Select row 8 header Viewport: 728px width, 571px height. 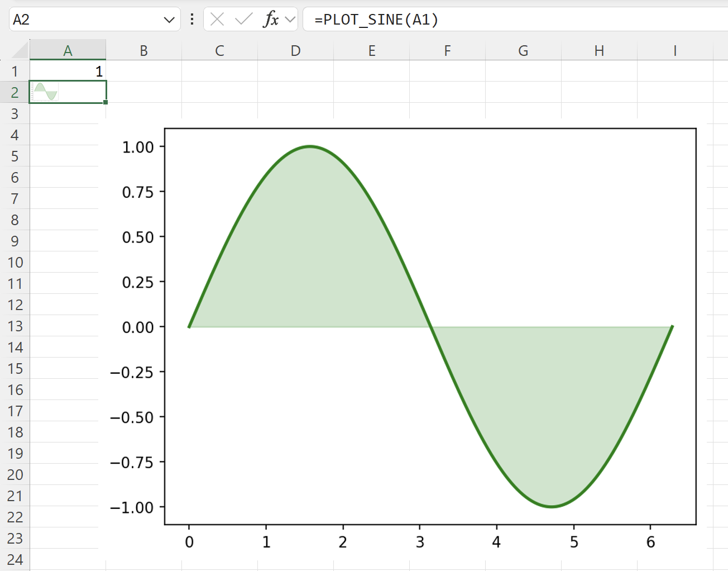[15, 220]
